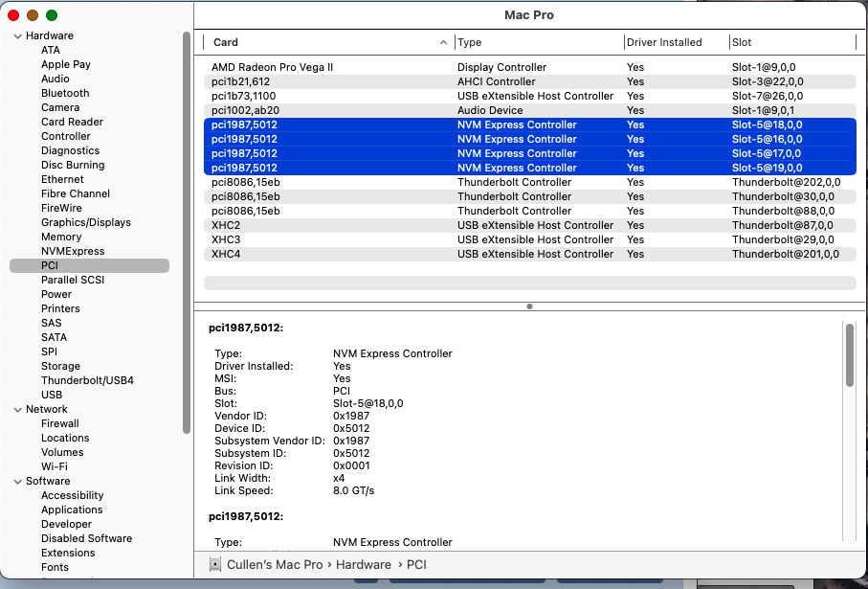Collapse the Hardware section chevron
This screenshot has height=589, width=868.
click(18, 36)
